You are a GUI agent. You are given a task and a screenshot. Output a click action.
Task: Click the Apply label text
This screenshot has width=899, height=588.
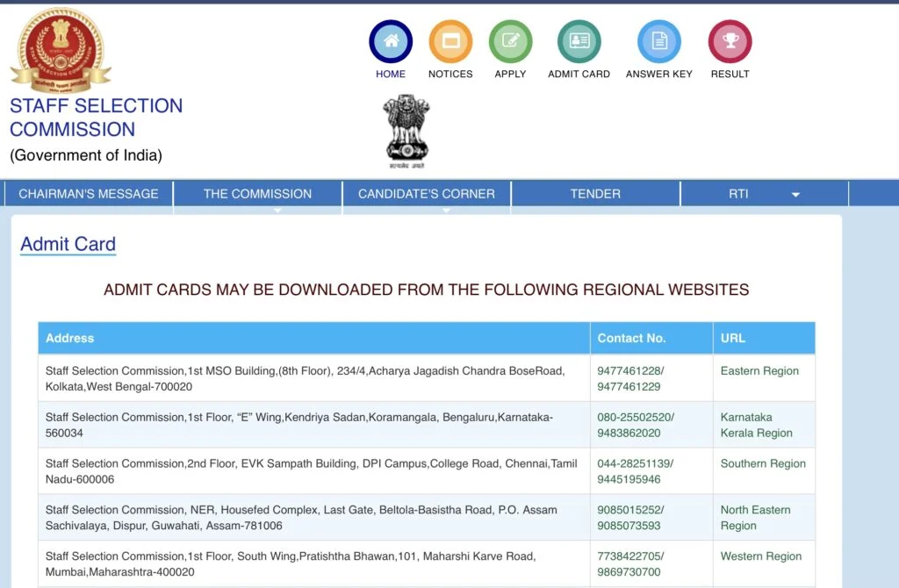pos(510,74)
